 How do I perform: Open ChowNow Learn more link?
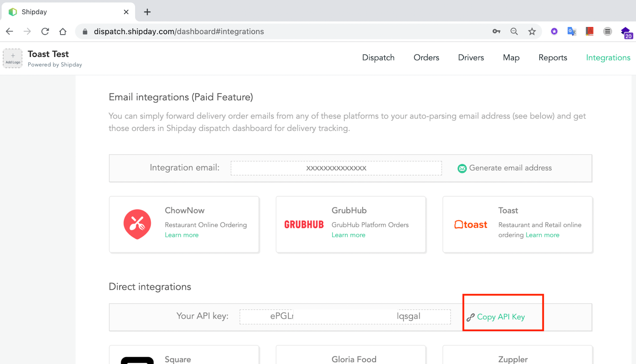[182, 235]
